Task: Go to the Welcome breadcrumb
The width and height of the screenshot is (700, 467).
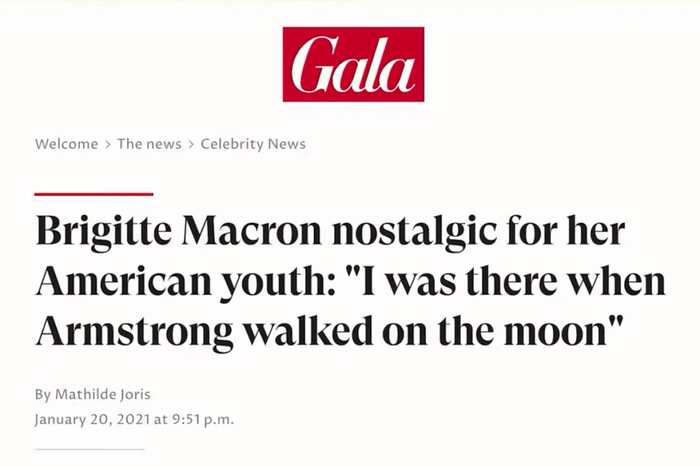Action: [x=66, y=144]
